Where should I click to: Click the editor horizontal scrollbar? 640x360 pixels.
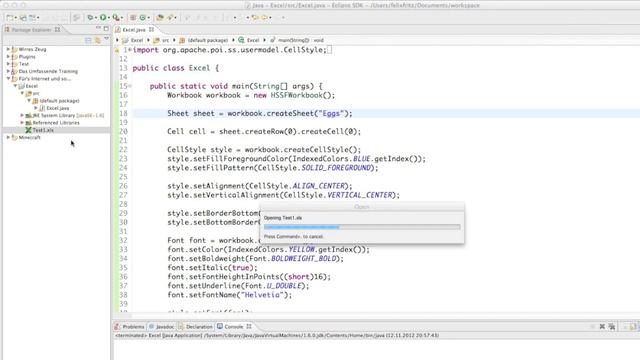click(376, 315)
